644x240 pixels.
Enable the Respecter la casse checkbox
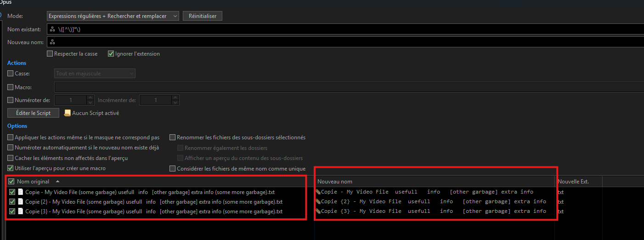pyautogui.click(x=50, y=54)
